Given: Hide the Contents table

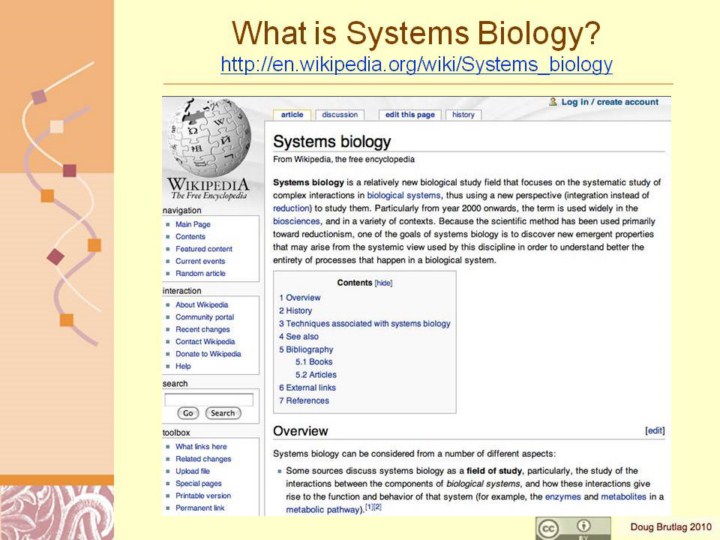Looking at the screenshot, I should point(385,283).
